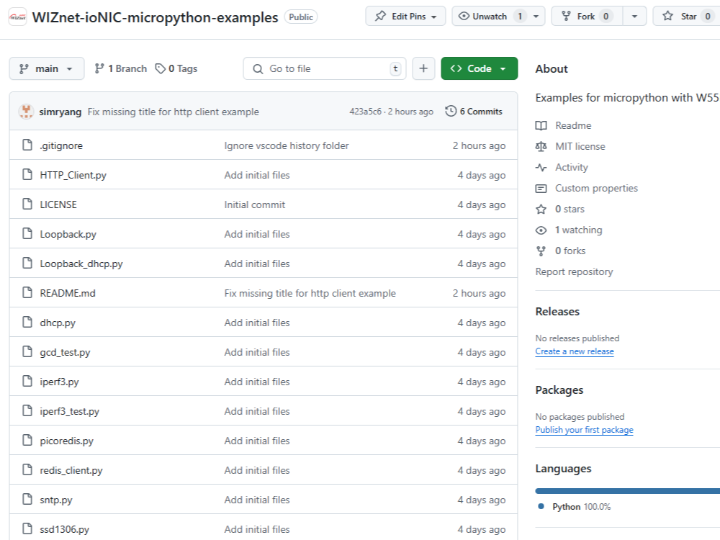
Task: Fork this repository
Action: [x=587, y=17]
